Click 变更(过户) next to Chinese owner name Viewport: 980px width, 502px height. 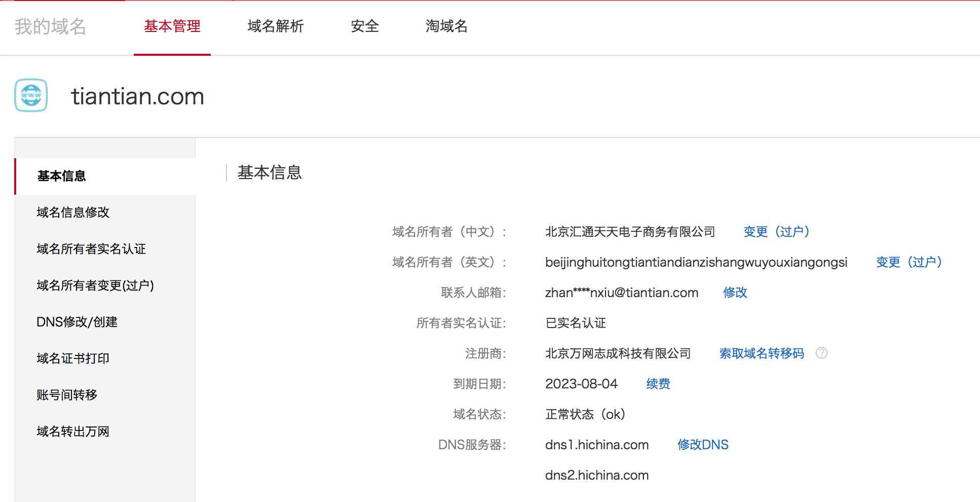pyautogui.click(x=776, y=232)
